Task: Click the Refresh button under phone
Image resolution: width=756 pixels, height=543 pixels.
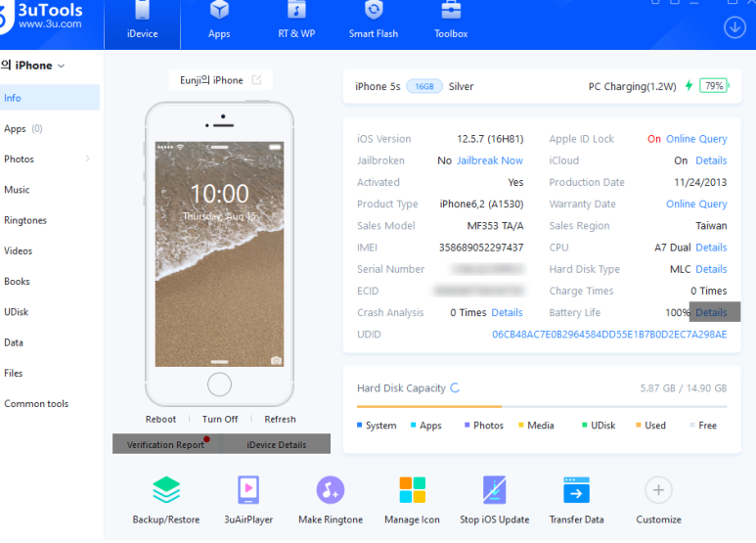Action: tap(280, 419)
